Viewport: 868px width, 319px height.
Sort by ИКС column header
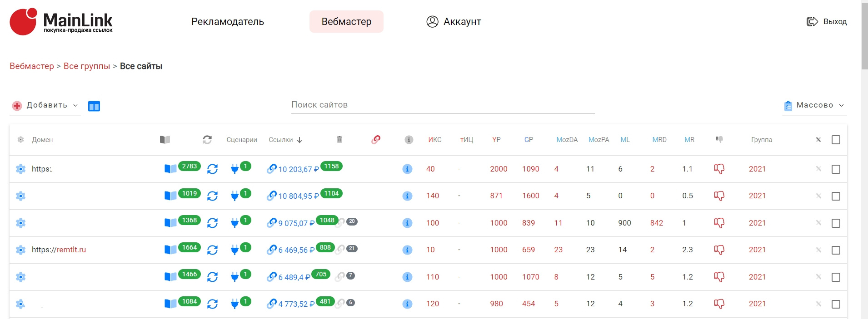point(434,140)
